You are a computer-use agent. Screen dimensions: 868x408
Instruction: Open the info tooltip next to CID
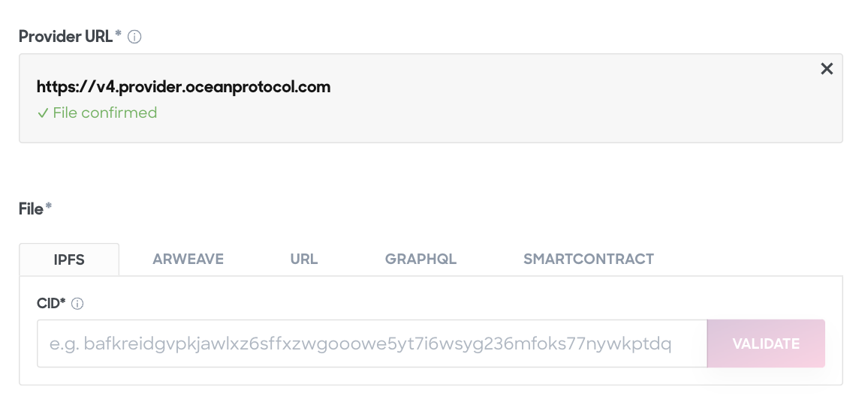77,304
